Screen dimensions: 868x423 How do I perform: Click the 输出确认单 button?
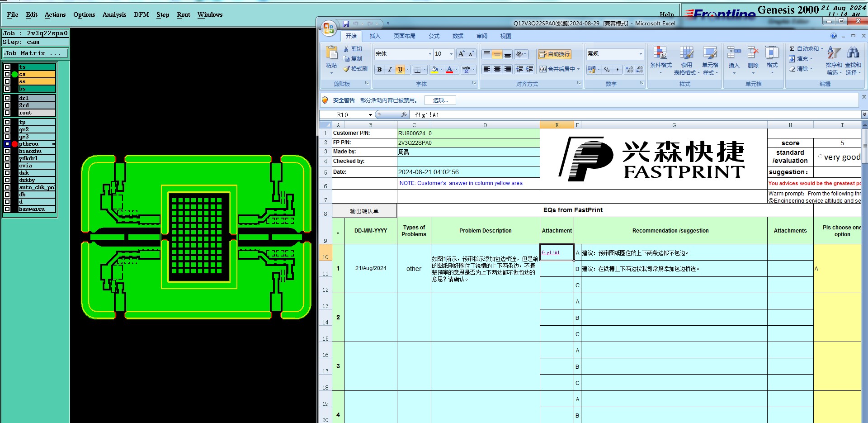(x=364, y=211)
